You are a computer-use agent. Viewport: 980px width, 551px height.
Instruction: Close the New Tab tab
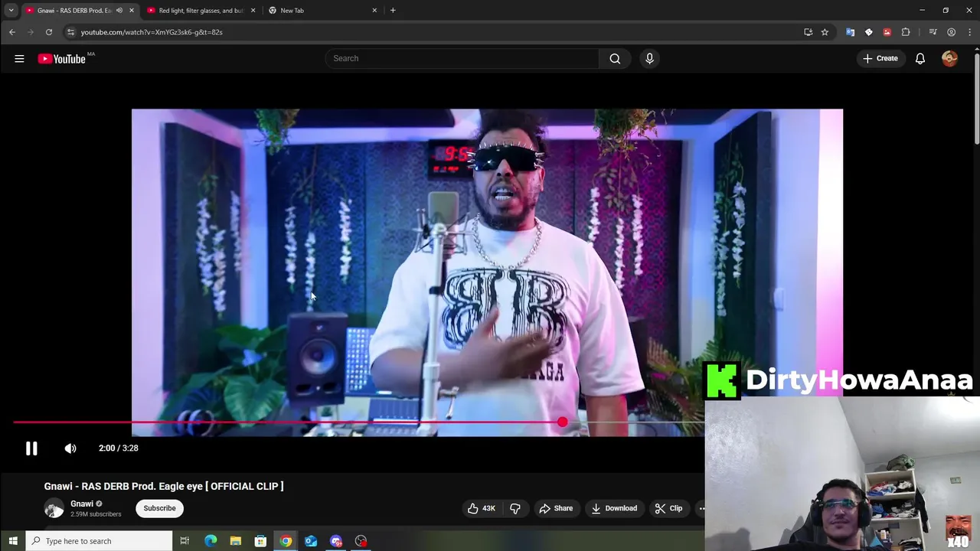tap(374, 11)
